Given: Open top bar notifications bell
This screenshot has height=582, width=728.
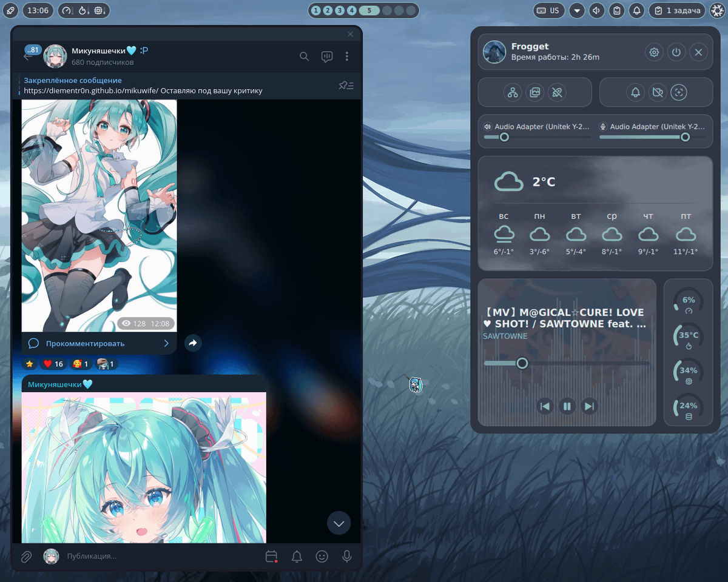Looking at the screenshot, I should click(636, 10).
